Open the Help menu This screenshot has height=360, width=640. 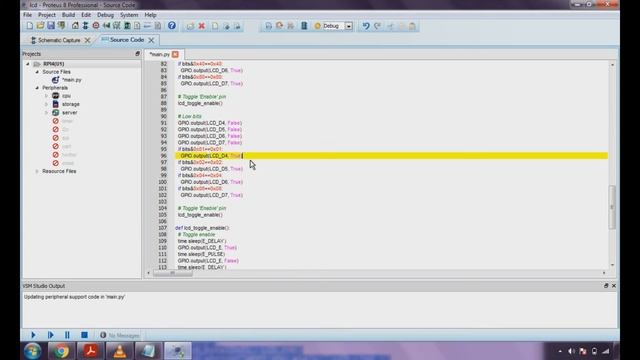pyautogui.click(x=150, y=15)
